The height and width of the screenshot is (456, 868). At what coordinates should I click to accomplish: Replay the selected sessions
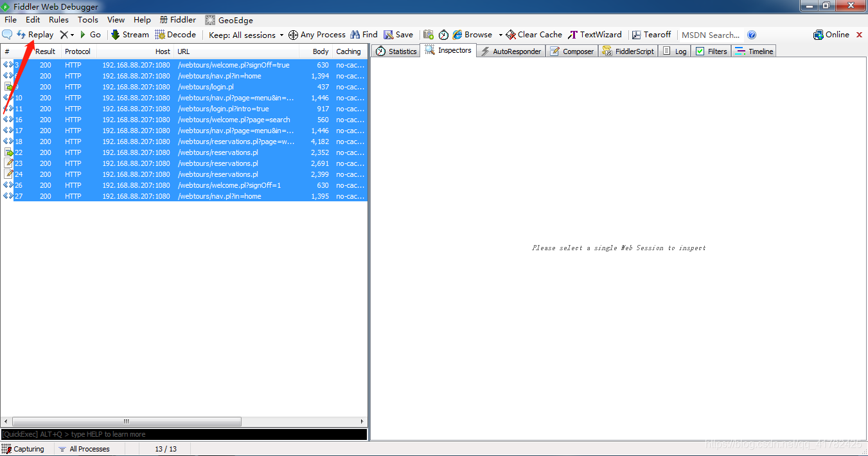35,35
